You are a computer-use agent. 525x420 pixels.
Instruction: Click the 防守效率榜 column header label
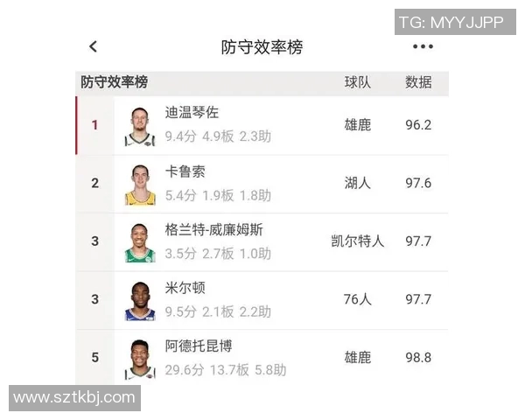point(115,82)
